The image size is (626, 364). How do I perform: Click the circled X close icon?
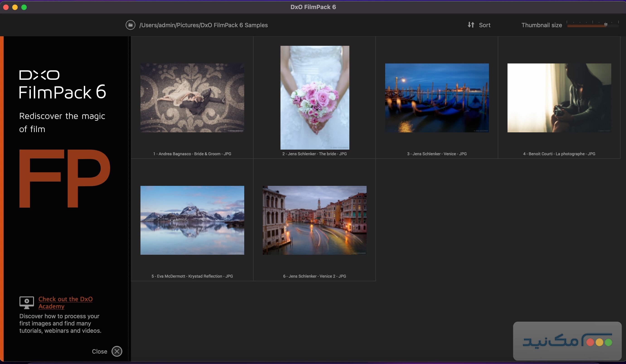coord(117,351)
